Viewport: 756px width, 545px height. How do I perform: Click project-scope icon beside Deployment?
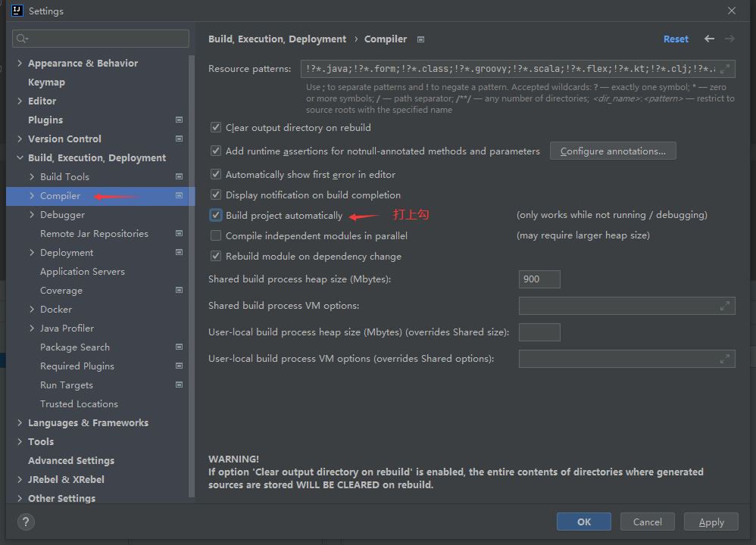click(179, 253)
